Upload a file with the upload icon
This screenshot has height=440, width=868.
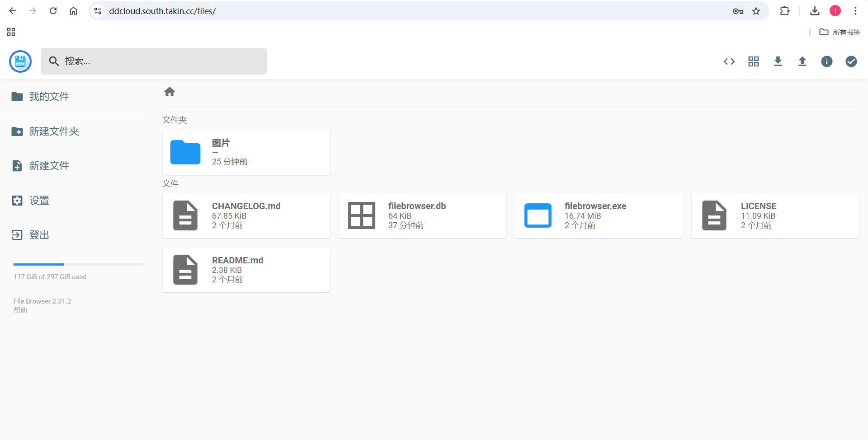(x=802, y=61)
